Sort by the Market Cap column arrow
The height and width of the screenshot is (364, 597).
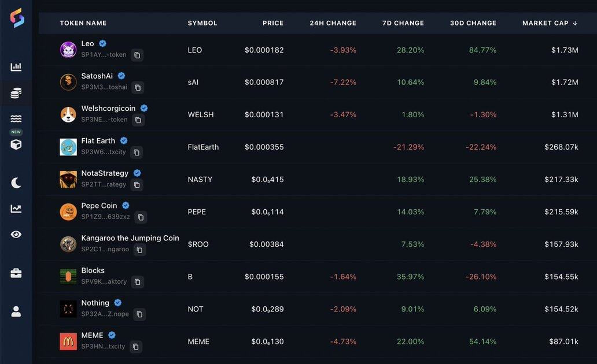[x=575, y=23]
